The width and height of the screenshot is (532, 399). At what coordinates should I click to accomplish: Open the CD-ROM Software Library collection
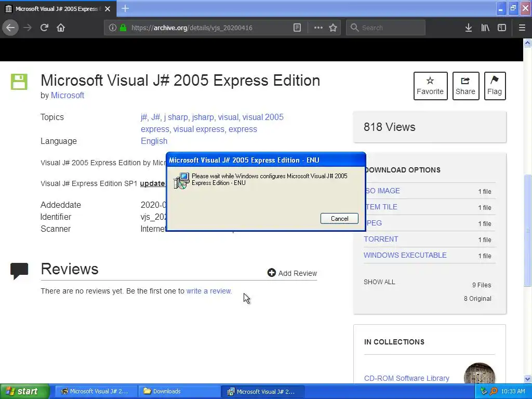[x=406, y=378]
